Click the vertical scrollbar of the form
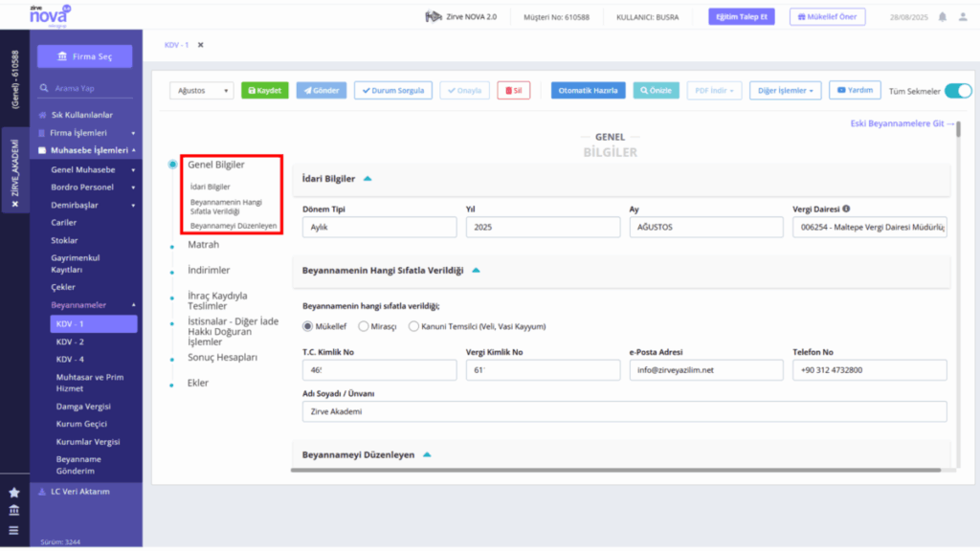 [958, 130]
